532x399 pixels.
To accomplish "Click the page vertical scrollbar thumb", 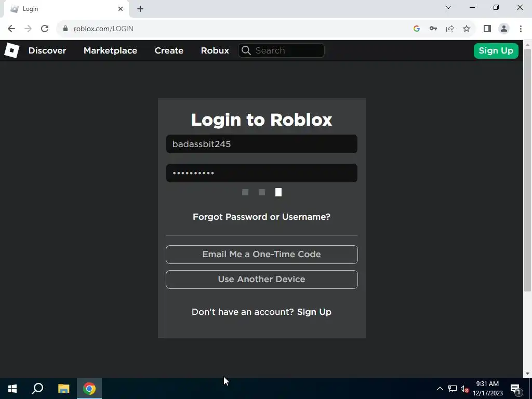I will pyautogui.click(x=528, y=170).
